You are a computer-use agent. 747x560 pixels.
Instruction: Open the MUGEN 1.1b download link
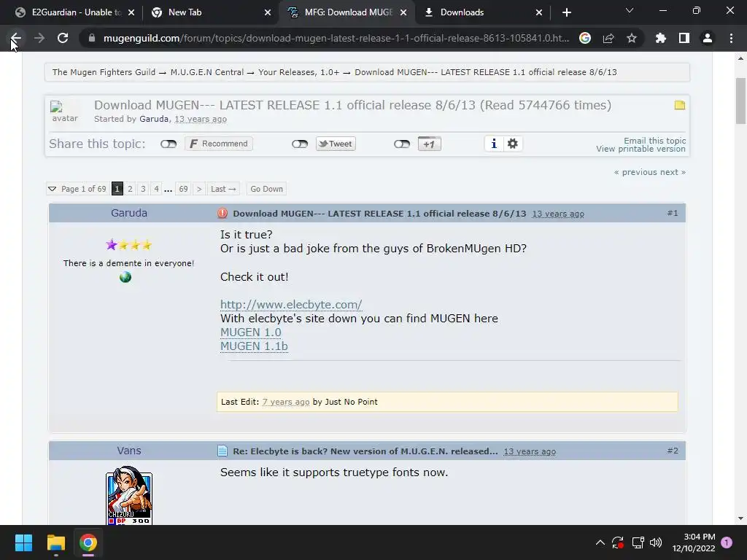click(x=254, y=346)
